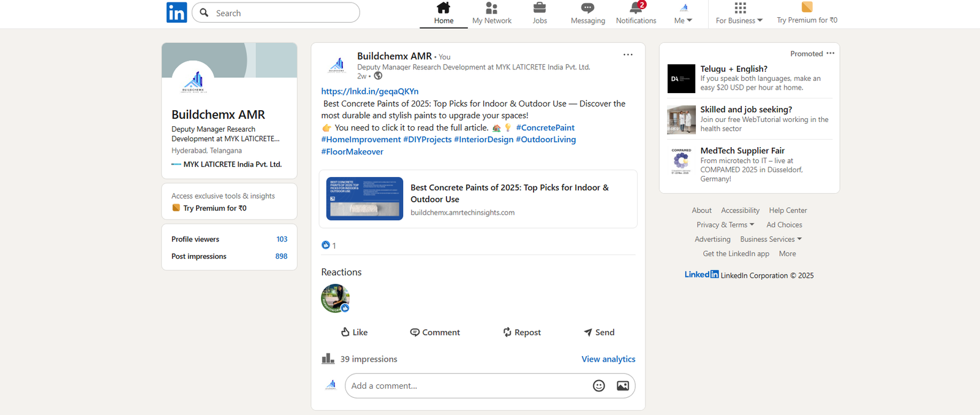Click the Comment button
This screenshot has width=980, height=415.
pyautogui.click(x=435, y=332)
